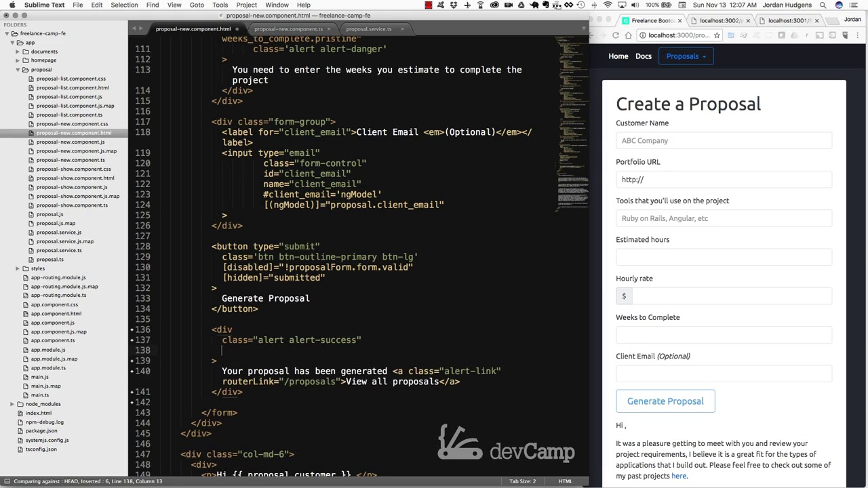Close the proposal.service.ts editor tab
Viewport: 868px width, 488px height.
click(402, 29)
